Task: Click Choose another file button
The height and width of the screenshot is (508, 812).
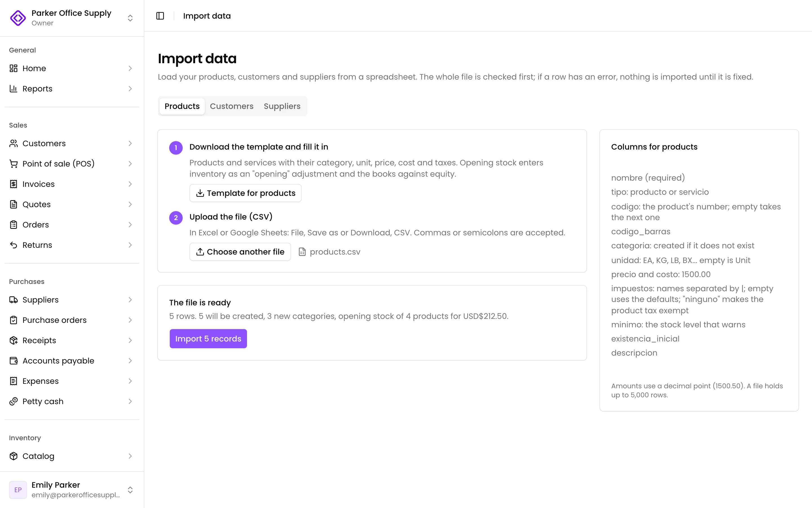Action: click(x=240, y=252)
